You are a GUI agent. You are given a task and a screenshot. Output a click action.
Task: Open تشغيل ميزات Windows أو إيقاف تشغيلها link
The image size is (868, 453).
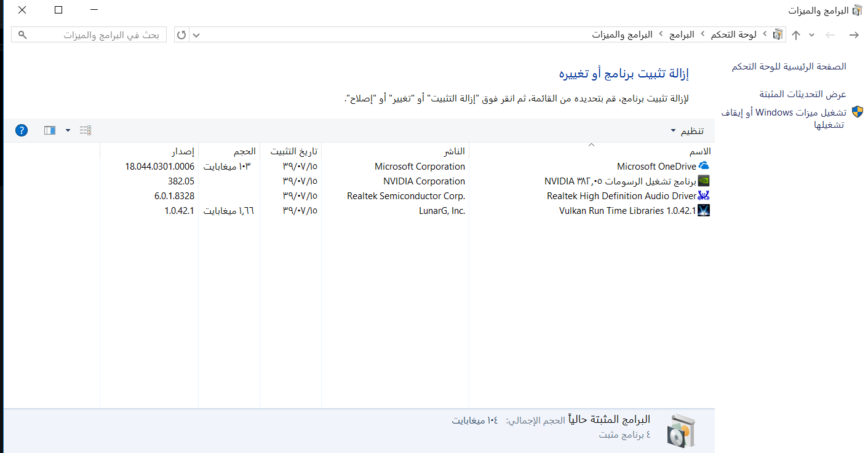tap(784, 118)
